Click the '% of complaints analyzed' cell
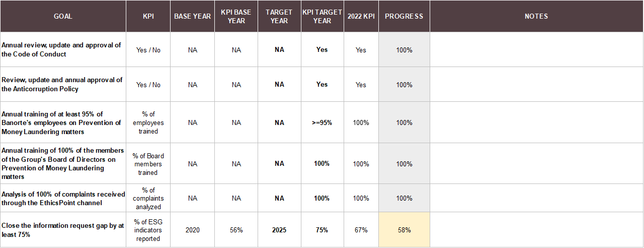The height and width of the screenshot is (248, 644). click(x=148, y=198)
